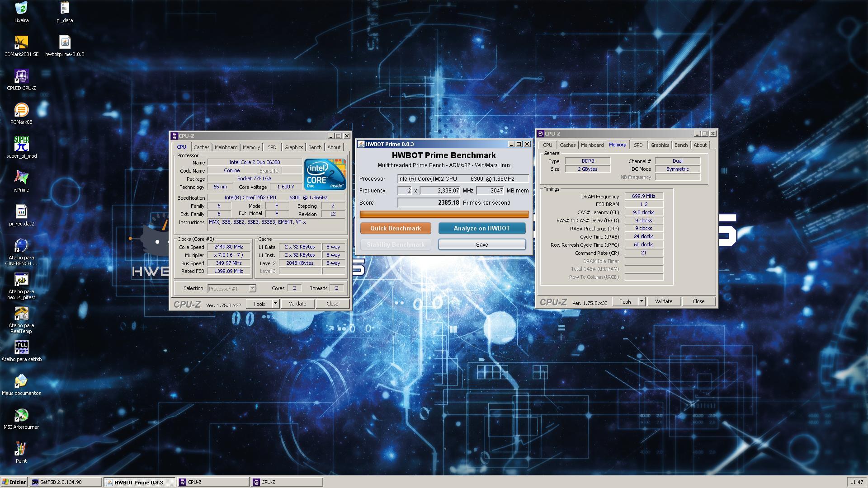This screenshot has height=488, width=868.
Task: Click the title bar icon of the right CPU-Z window
Action: [541, 134]
